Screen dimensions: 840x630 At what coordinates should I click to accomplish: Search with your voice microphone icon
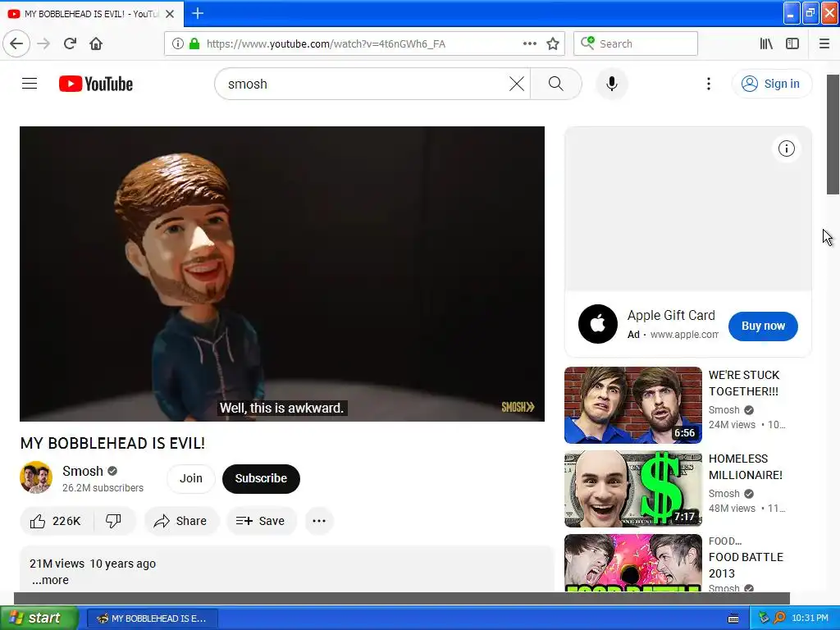coord(612,84)
